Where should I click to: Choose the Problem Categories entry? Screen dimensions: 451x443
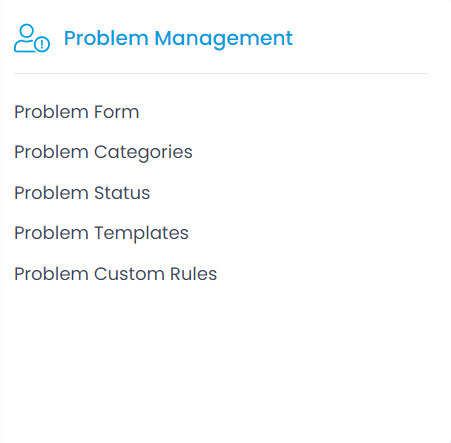coord(103,153)
